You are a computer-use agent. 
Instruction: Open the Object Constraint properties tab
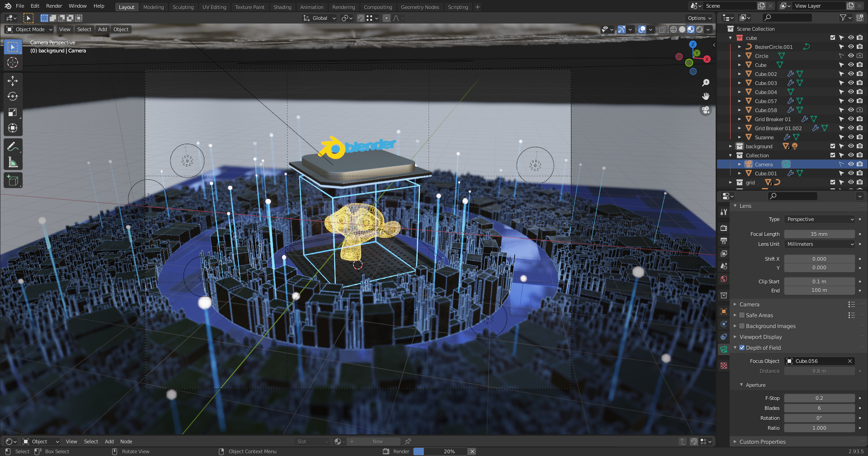pyautogui.click(x=724, y=337)
